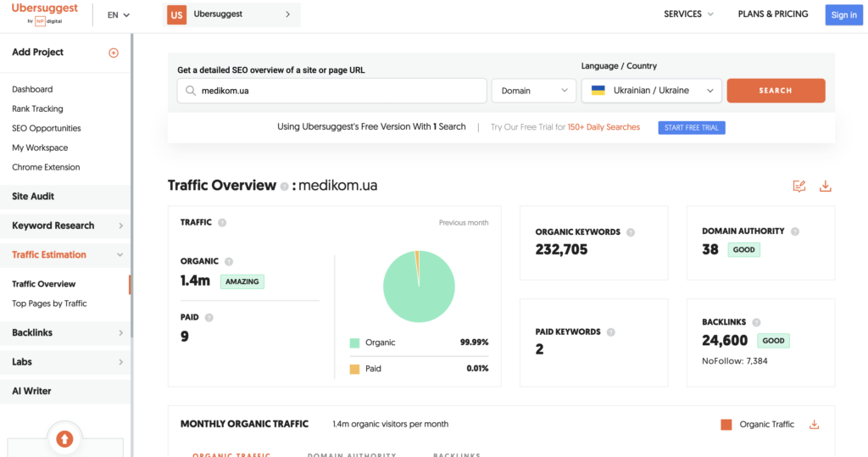Open PLANS & PRICING
This screenshot has width=868, height=457.
coord(773,14)
